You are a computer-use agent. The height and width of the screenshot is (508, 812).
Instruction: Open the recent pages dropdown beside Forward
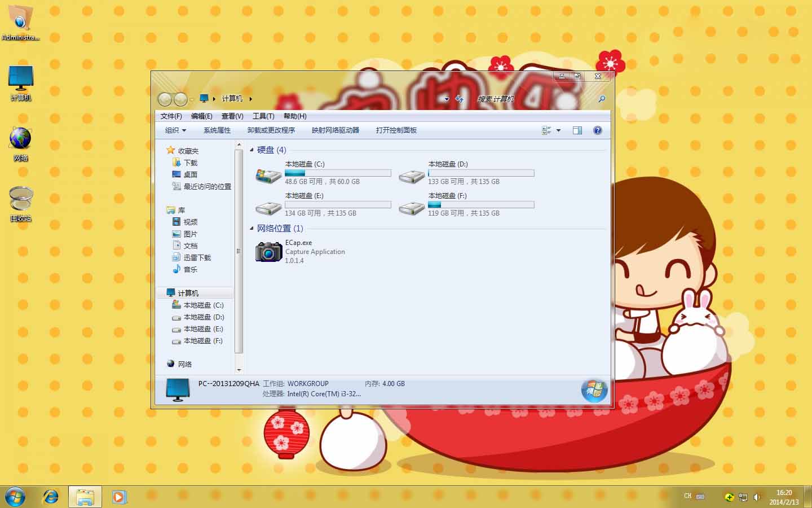tap(192, 100)
